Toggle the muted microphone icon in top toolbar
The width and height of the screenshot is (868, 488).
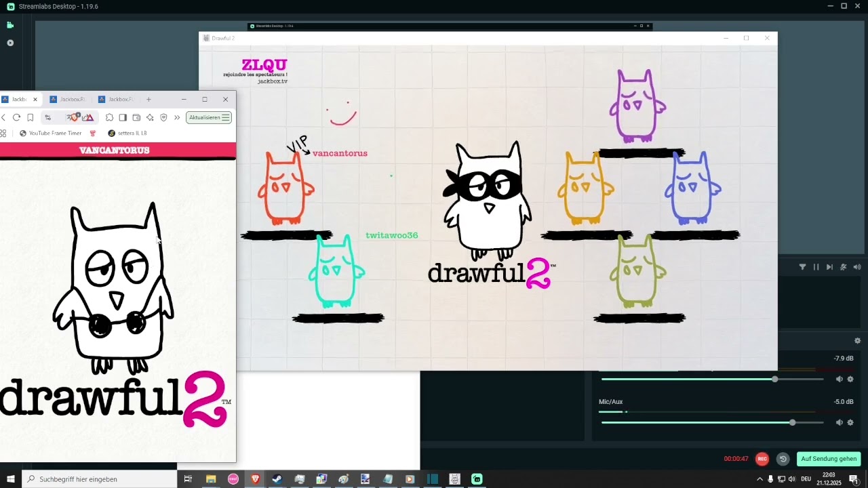[x=844, y=267]
